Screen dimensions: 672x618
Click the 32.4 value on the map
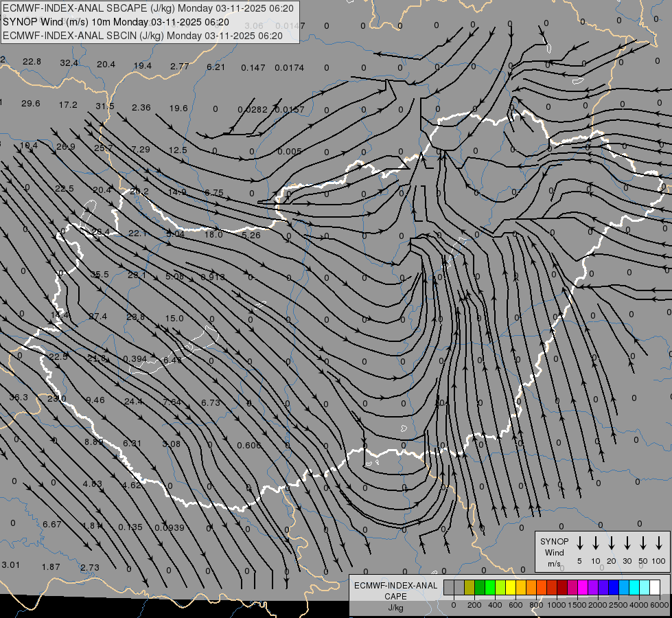[x=69, y=63]
